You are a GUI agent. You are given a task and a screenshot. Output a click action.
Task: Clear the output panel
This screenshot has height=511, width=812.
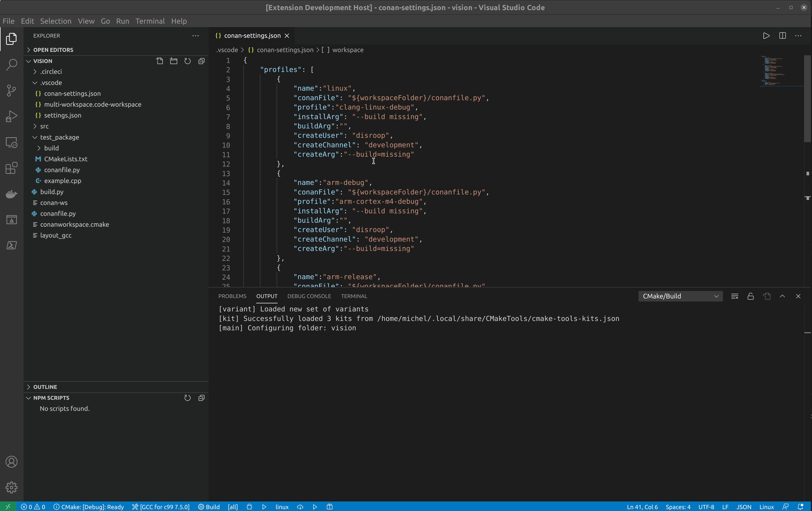734,296
